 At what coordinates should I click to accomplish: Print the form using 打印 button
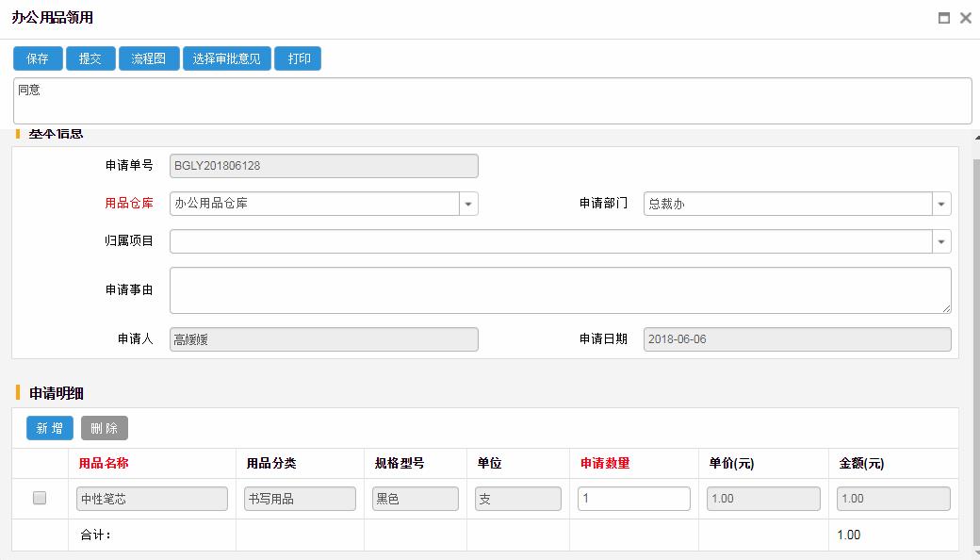pos(299,58)
